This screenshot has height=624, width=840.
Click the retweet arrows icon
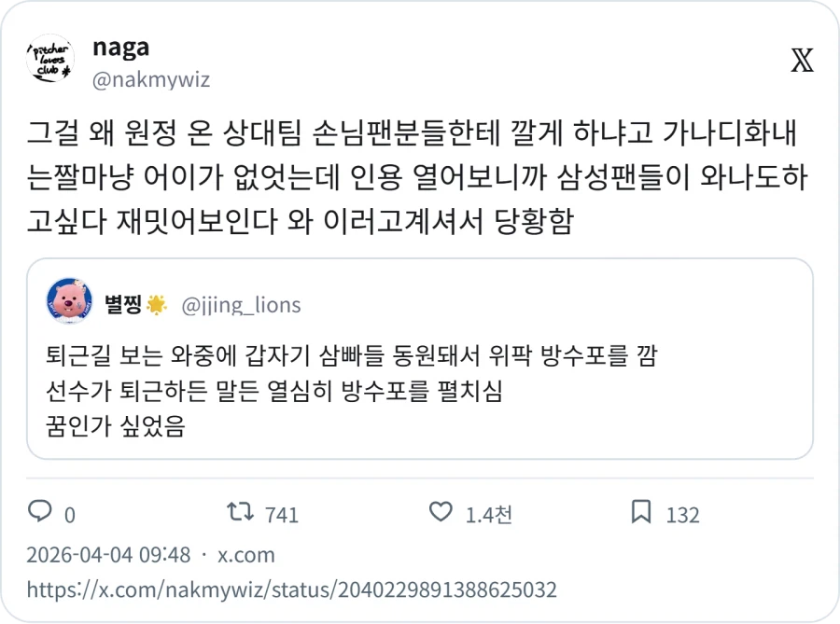241,513
